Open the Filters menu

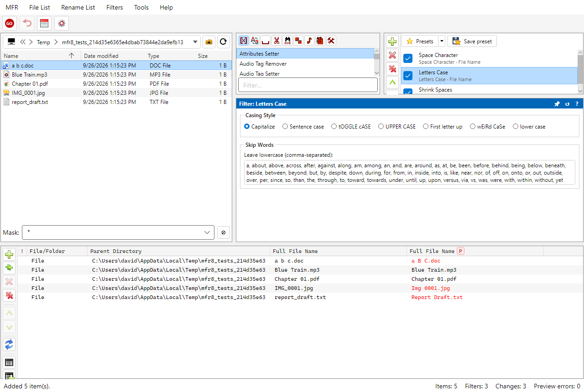(x=115, y=7)
